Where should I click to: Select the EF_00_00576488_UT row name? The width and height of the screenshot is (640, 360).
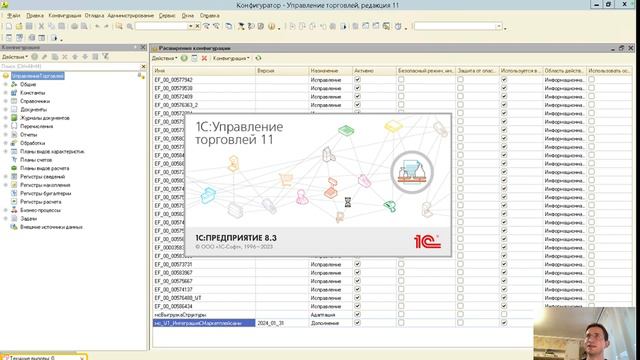click(178, 298)
